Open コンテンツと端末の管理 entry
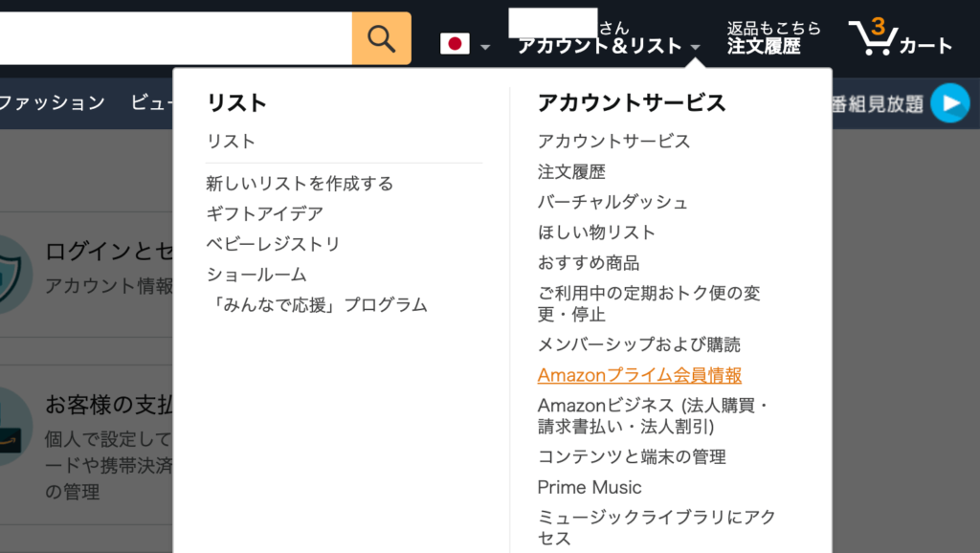 click(x=632, y=456)
